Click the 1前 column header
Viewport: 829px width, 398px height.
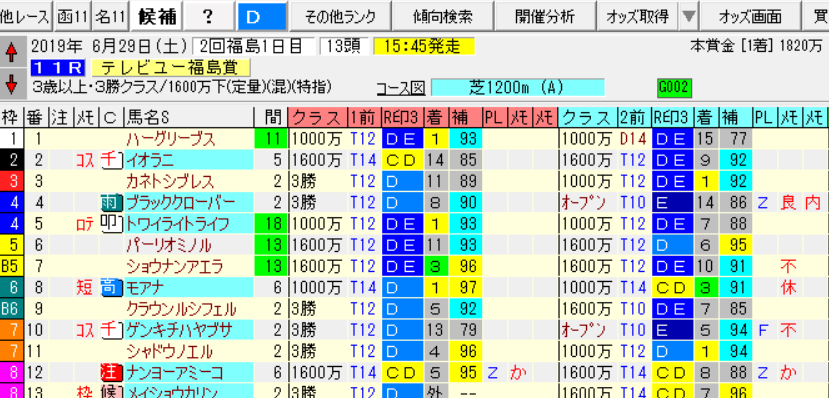click(364, 118)
